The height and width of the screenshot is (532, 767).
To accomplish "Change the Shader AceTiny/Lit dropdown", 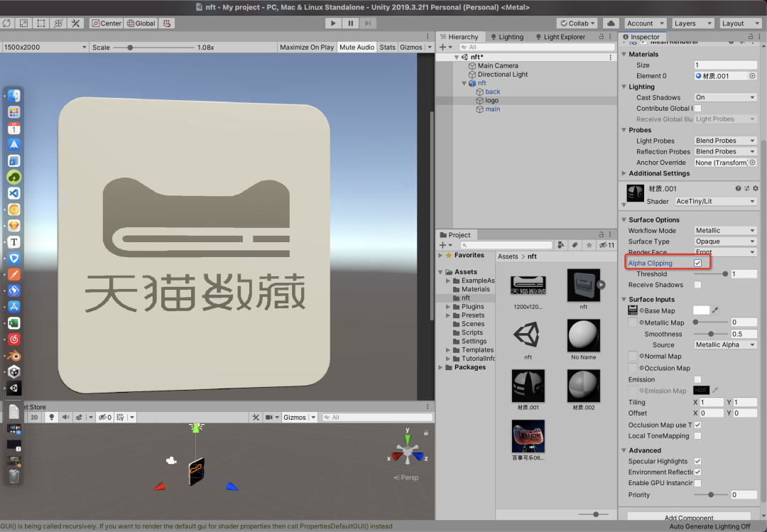I will (715, 201).
